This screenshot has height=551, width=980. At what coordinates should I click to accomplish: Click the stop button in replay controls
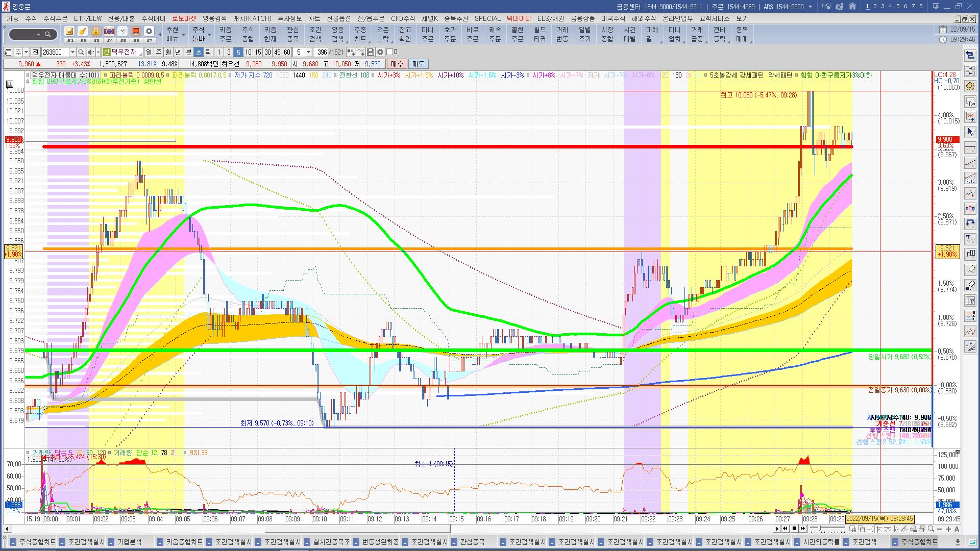[x=794, y=529]
